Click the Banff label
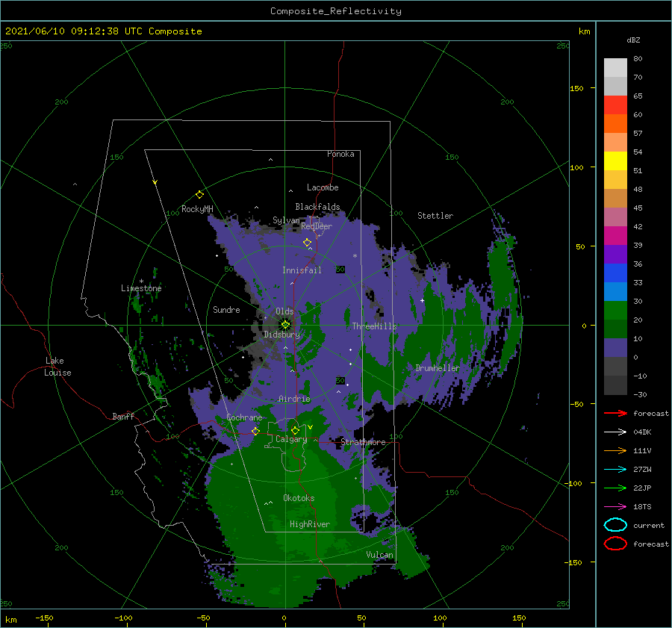This screenshot has height=628, width=672. (x=123, y=416)
